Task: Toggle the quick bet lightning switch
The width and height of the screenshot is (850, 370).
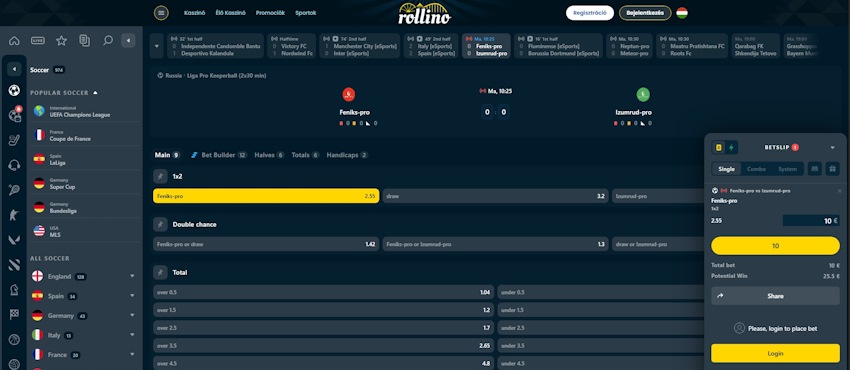Action: [731, 147]
